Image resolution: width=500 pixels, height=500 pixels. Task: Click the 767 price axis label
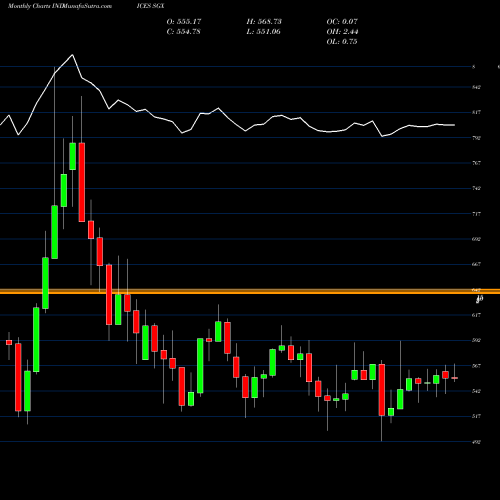point(476,163)
